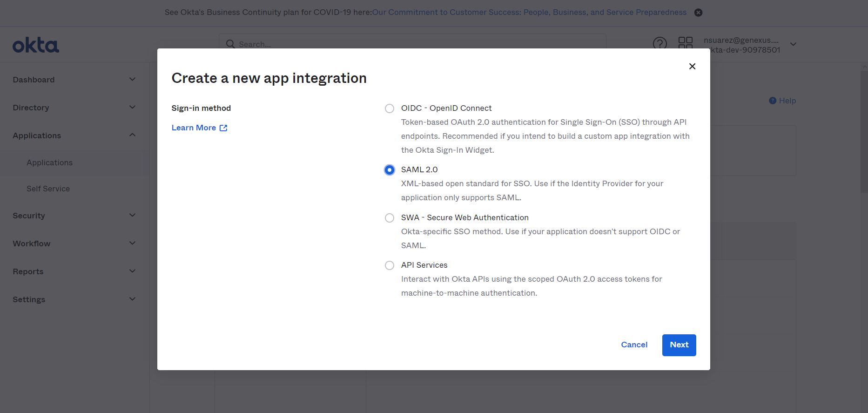Click the OIDC - OpenID Connect label text

(446, 108)
